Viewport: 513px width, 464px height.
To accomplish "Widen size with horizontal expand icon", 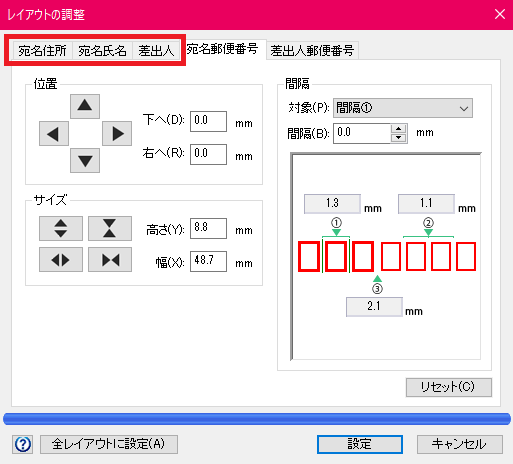I will tap(61, 259).
